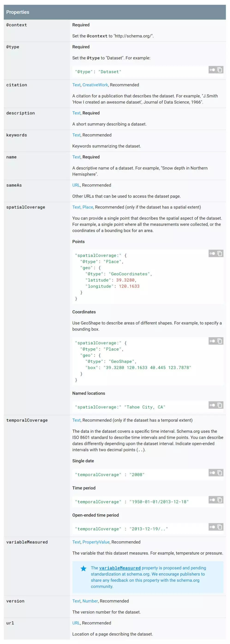This screenshot has height=644, width=230.
Task: Copy the GeoCoordinates Points code block
Action: click(x=220, y=254)
